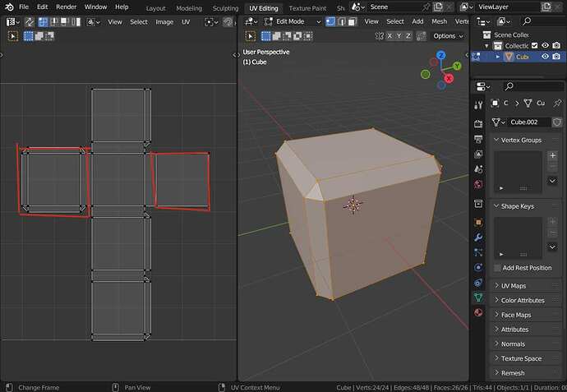
Task: Select UV vertex selection mode
Action: (43, 22)
